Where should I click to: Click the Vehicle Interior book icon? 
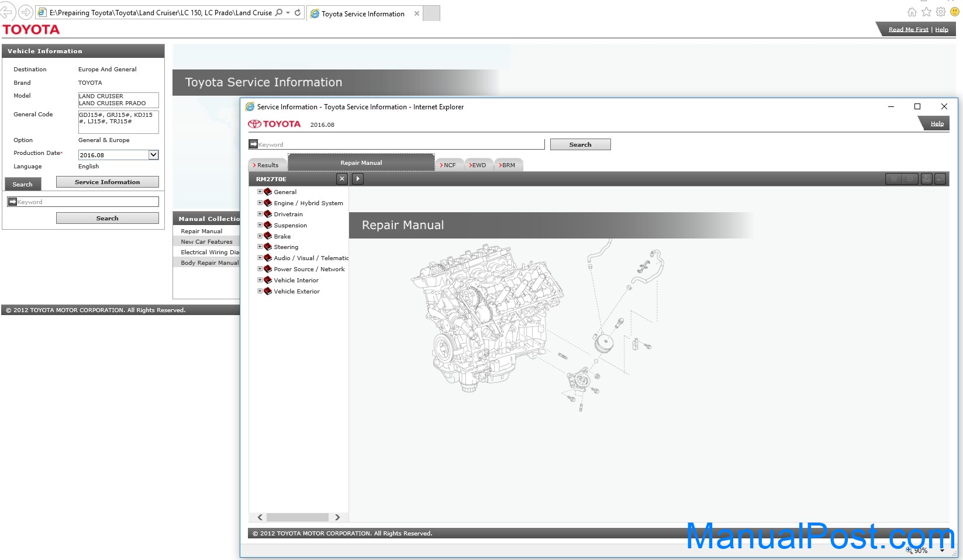tap(268, 280)
